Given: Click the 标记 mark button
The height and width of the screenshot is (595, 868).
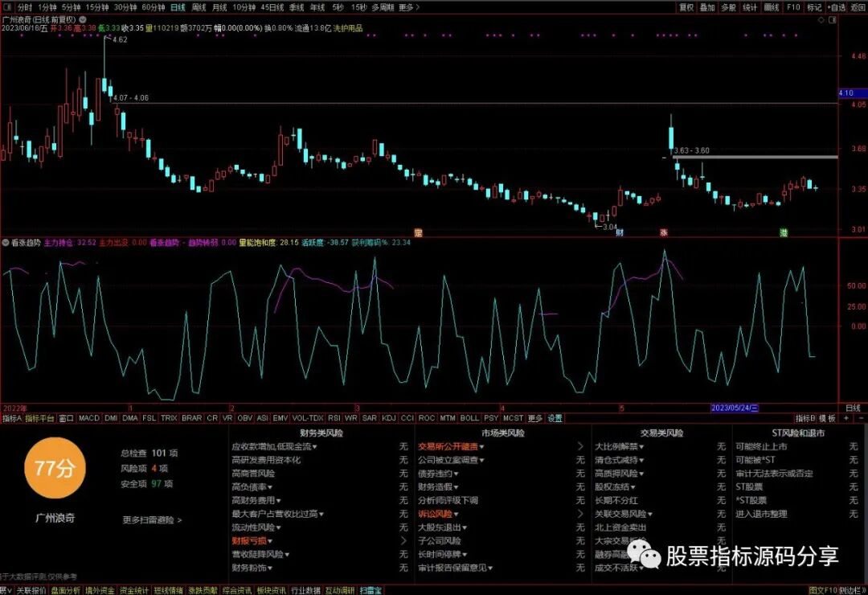Looking at the screenshot, I should click(813, 7).
